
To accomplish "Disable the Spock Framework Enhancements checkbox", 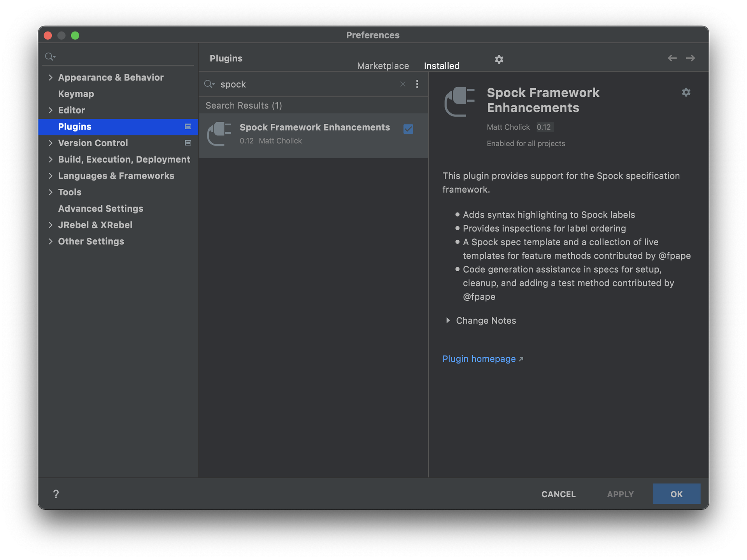I will 408,129.
